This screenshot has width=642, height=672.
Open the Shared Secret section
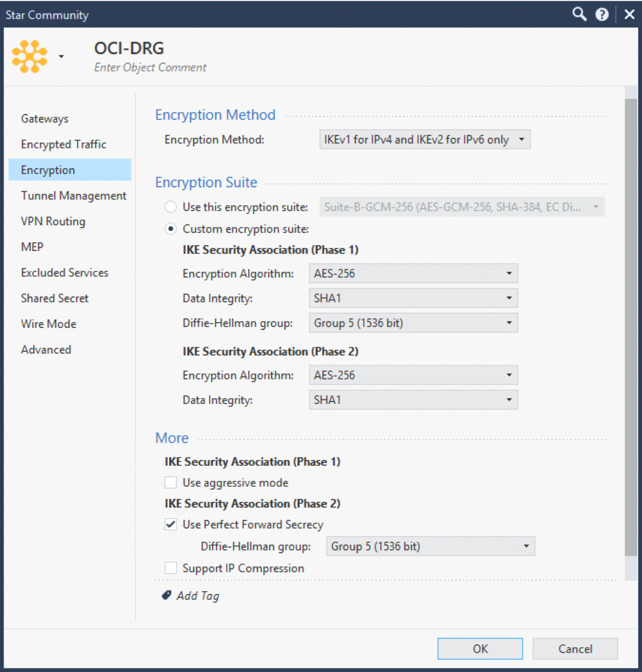pyautogui.click(x=55, y=298)
